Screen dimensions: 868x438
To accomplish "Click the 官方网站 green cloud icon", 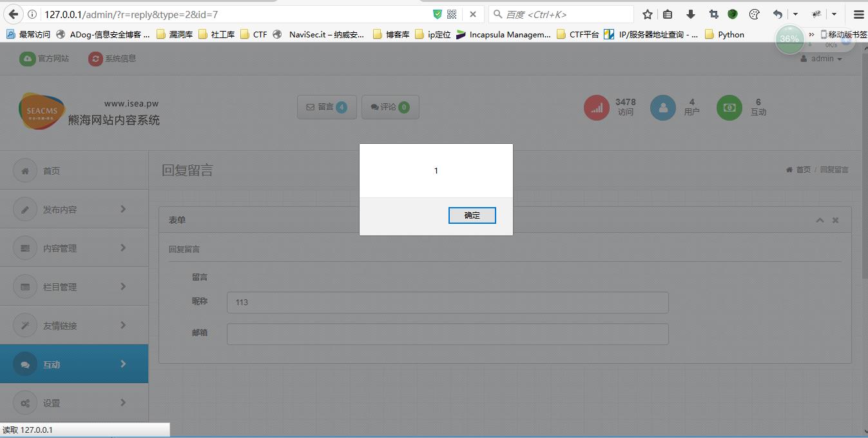I will [27, 59].
